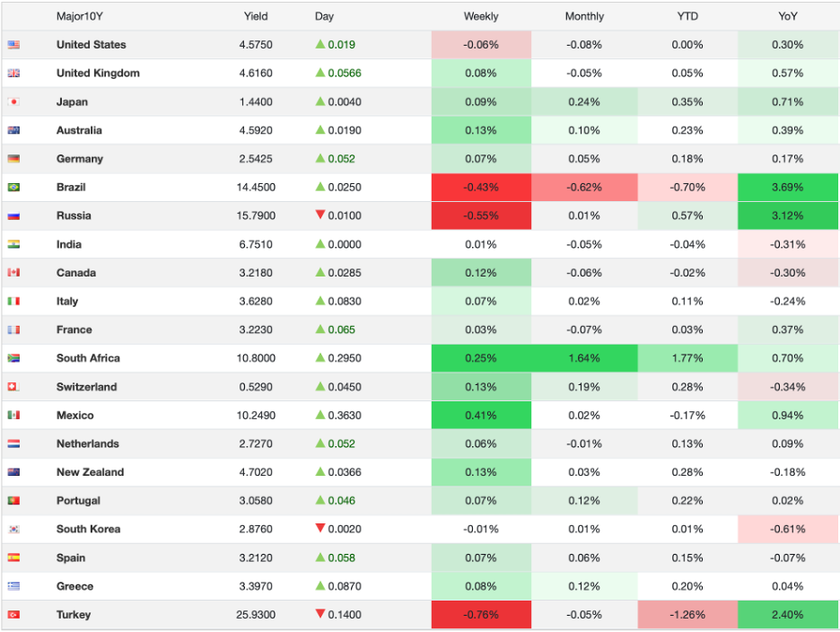Sort table by Yield column header
This screenshot has width=840, height=632.
coord(256,16)
